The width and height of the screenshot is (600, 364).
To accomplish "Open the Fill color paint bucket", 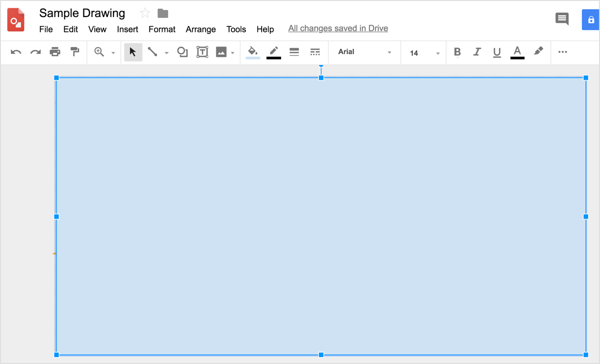I will pos(253,52).
